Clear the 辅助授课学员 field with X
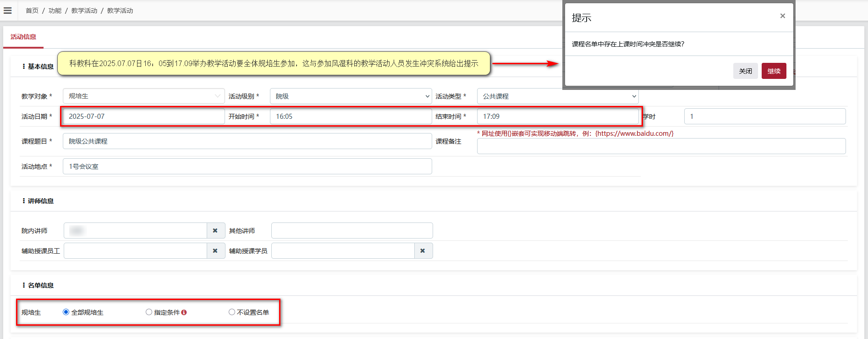Screen dimensions: 868x339 [x=423, y=251]
